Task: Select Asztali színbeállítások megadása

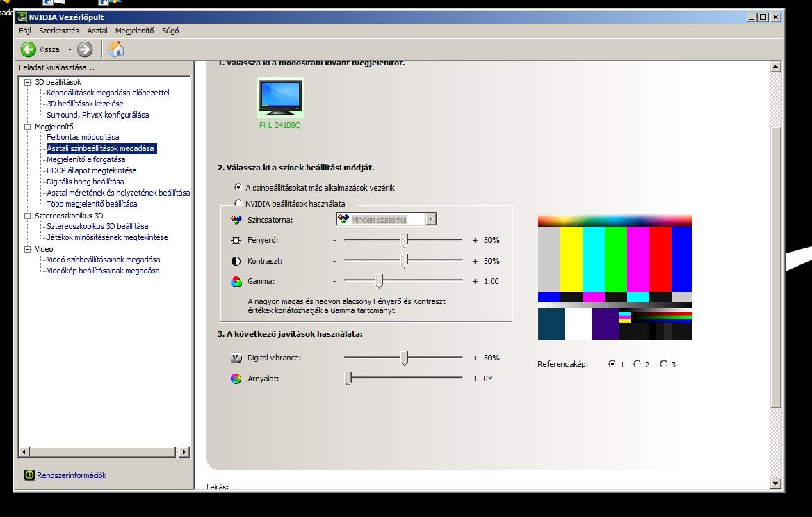Action: pos(101,148)
